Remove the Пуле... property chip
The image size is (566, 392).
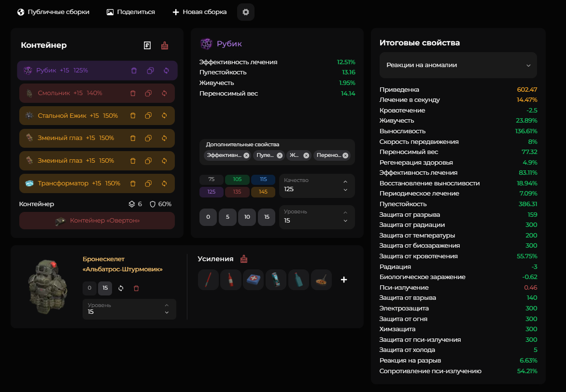click(280, 155)
